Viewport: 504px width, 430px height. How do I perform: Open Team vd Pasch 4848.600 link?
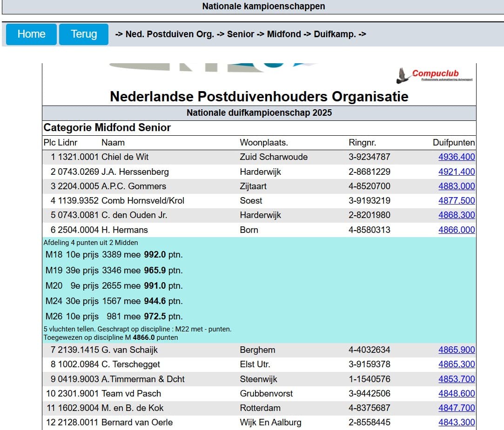[x=456, y=394]
